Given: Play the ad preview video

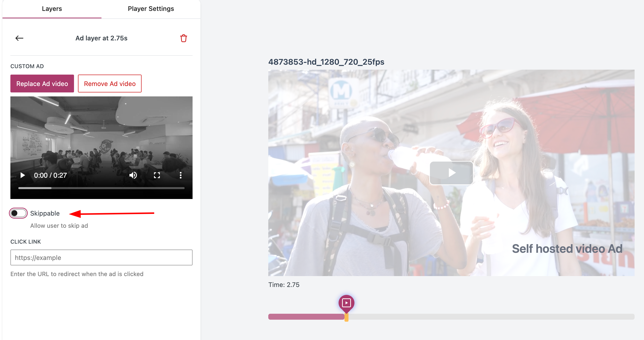Looking at the screenshot, I should [23, 175].
